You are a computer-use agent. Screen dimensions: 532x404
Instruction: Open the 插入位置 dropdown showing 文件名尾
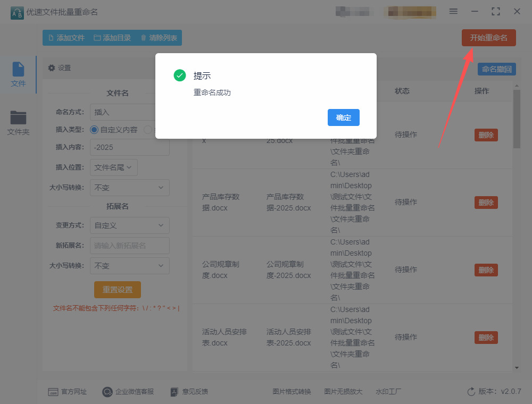[114, 167]
